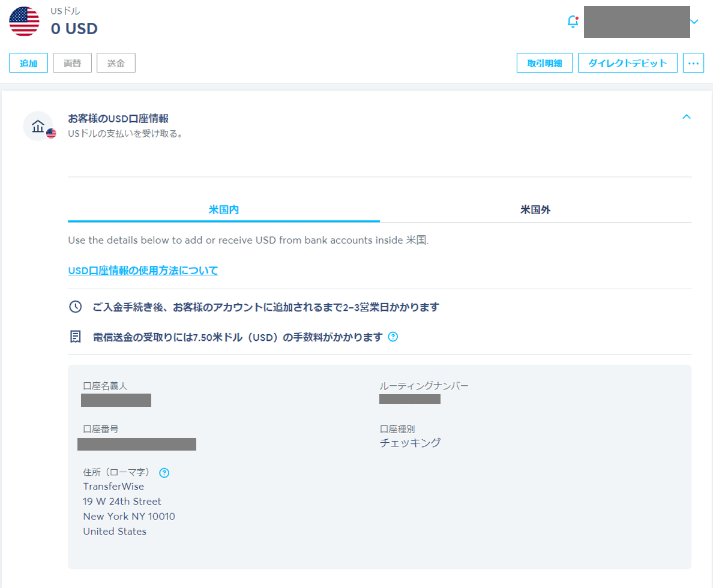Click the チェッキング account type value
Image resolution: width=713 pixels, height=588 pixels.
[x=410, y=442]
